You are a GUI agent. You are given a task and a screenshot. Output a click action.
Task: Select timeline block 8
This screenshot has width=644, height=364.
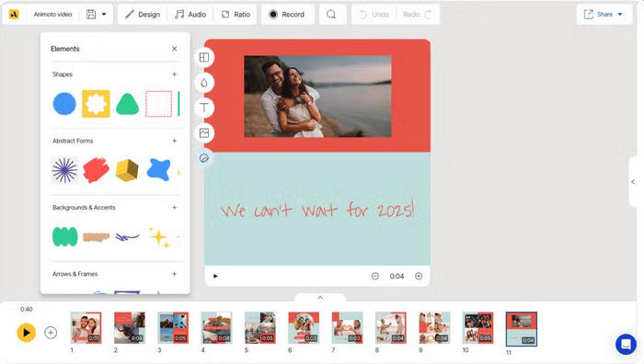[391, 327]
